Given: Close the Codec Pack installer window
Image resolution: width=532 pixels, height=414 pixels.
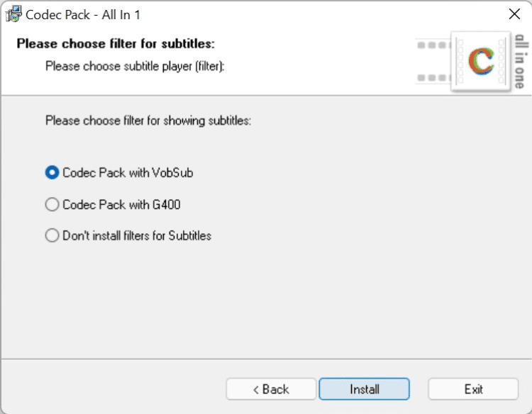Looking at the screenshot, I should (514, 14).
